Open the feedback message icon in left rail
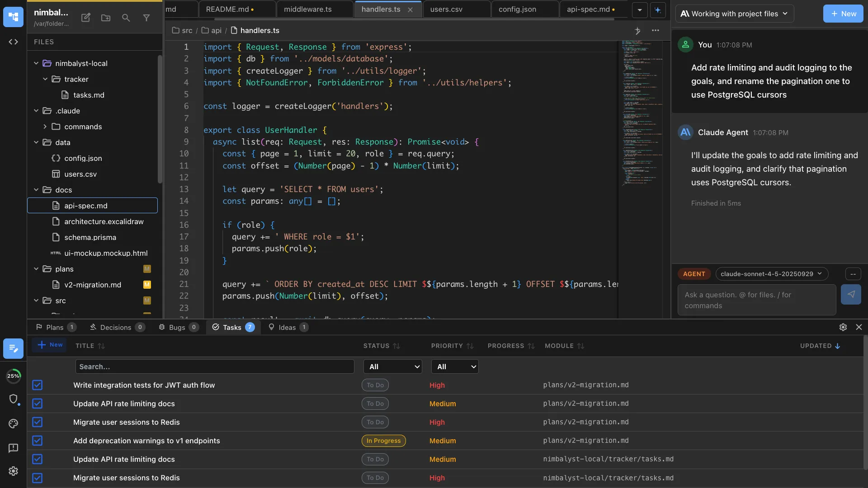 13,448
